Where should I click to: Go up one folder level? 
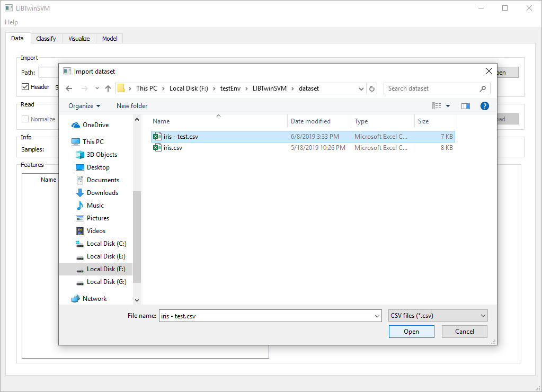pyautogui.click(x=108, y=88)
